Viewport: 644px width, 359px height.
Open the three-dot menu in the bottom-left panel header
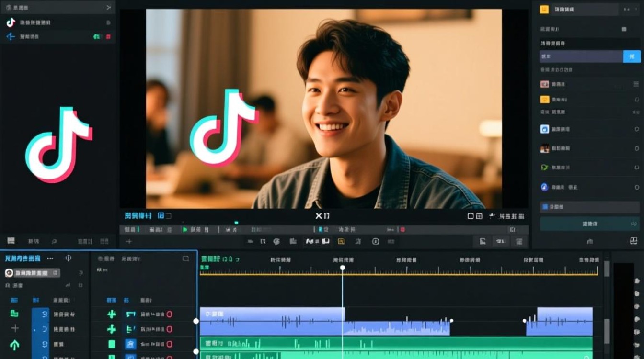pos(50,258)
